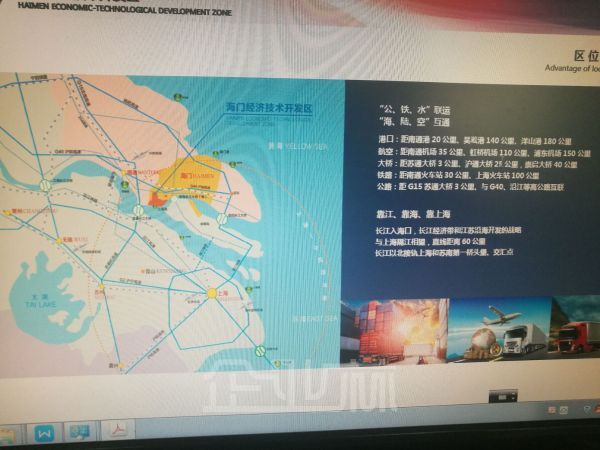600x450 pixels.
Task: Click the shipping containers port photo
Action: [395, 332]
